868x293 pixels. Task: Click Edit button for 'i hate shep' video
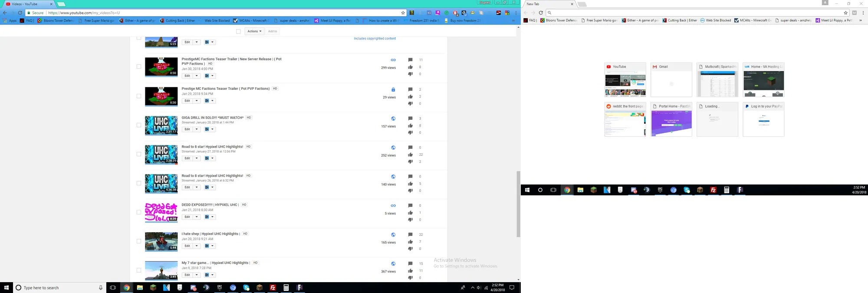(187, 246)
